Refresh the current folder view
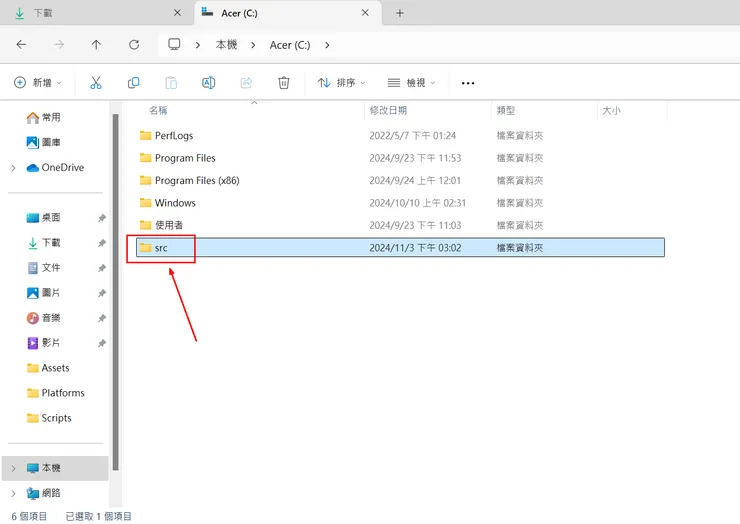This screenshot has height=524, width=740. pyautogui.click(x=134, y=45)
